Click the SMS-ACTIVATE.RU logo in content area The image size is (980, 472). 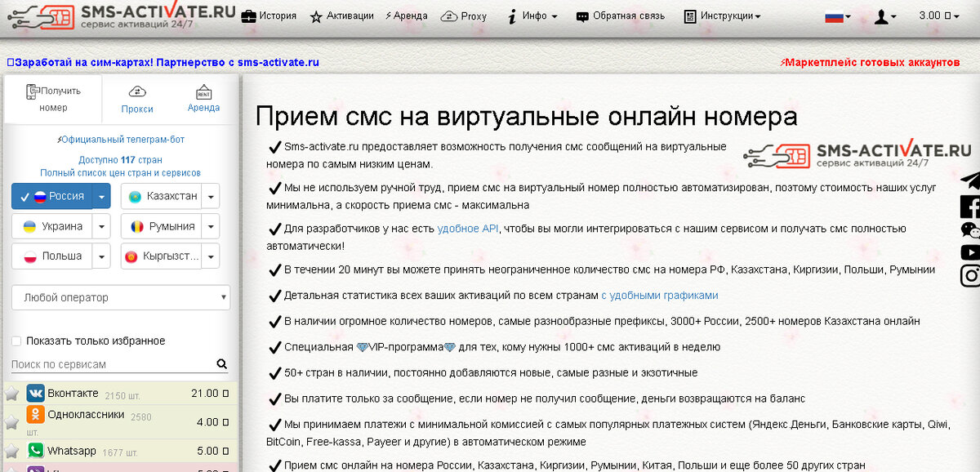click(x=857, y=155)
